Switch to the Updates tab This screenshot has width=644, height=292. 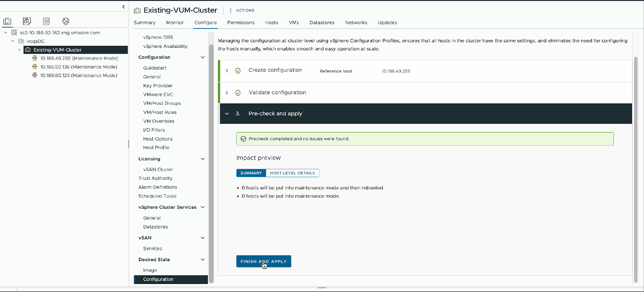point(388,23)
